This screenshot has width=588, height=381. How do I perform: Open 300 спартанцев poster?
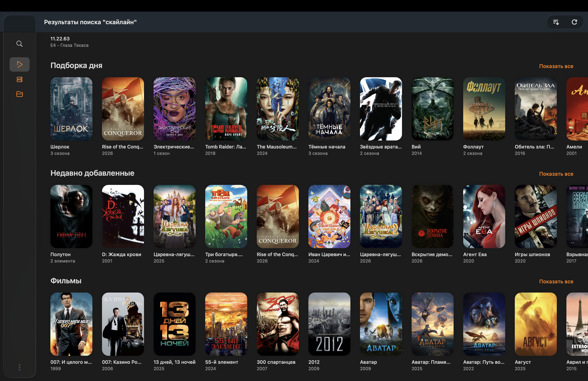[278, 324]
